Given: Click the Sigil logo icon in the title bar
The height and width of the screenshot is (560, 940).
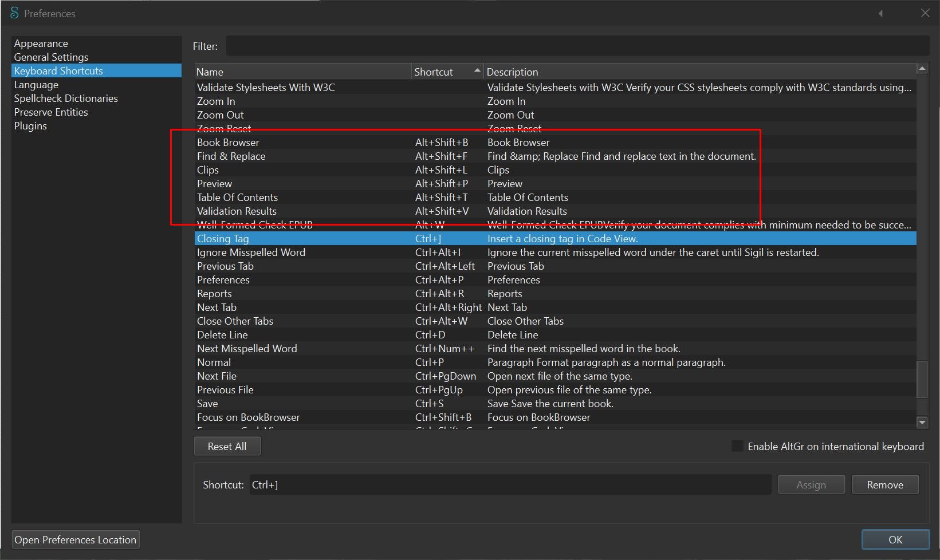Looking at the screenshot, I should click(14, 13).
